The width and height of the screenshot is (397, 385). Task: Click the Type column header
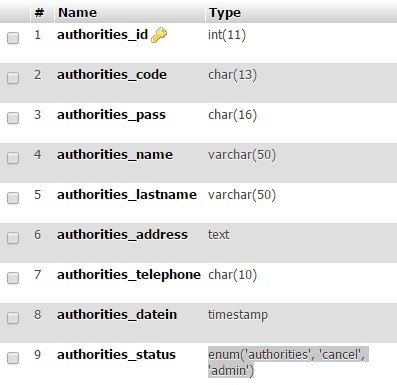225,13
